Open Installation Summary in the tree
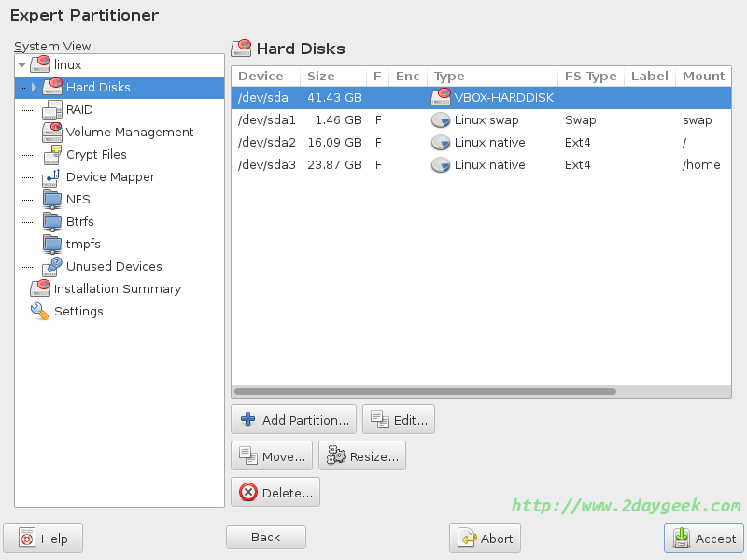 pos(117,289)
